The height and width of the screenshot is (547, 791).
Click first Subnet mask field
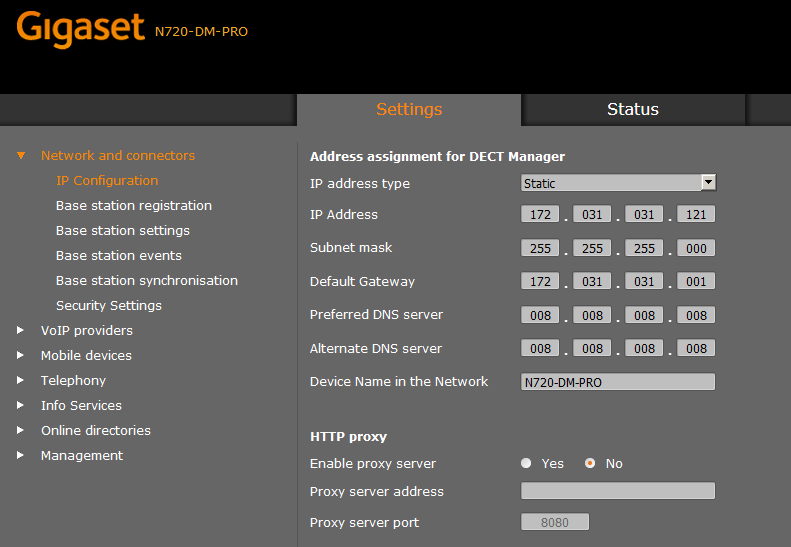(540, 248)
